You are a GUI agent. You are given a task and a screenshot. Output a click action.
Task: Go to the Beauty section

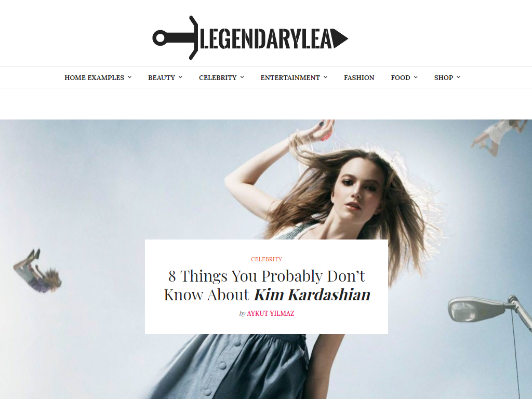click(x=162, y=78)
